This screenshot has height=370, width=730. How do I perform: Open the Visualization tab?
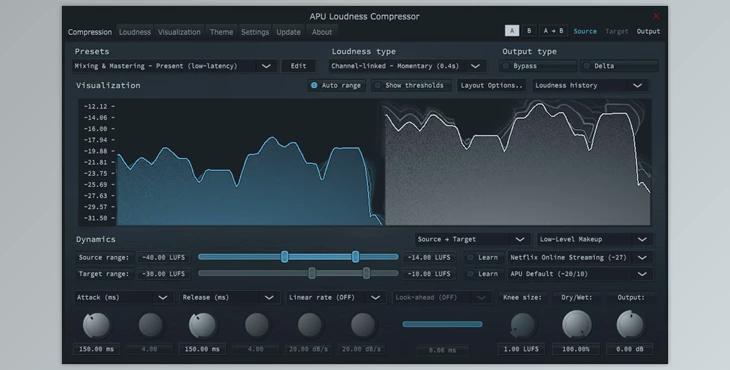click(x=179, y=32)
